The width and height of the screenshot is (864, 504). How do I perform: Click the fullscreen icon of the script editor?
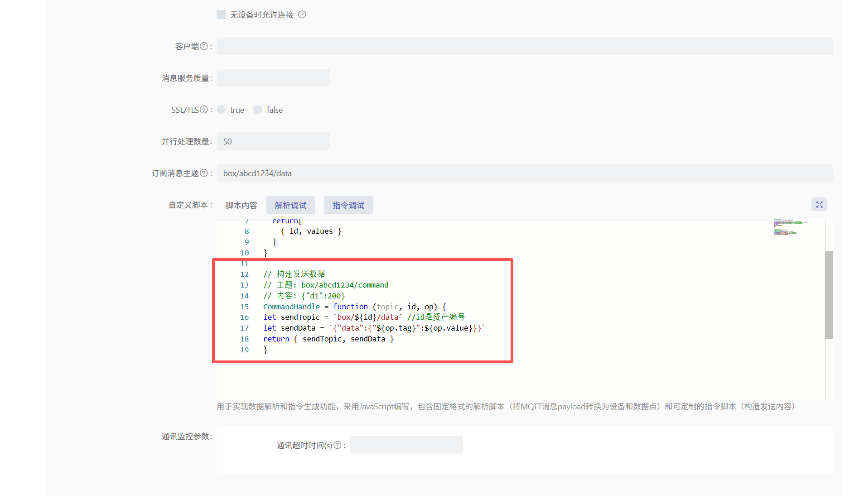pos(819,205)
